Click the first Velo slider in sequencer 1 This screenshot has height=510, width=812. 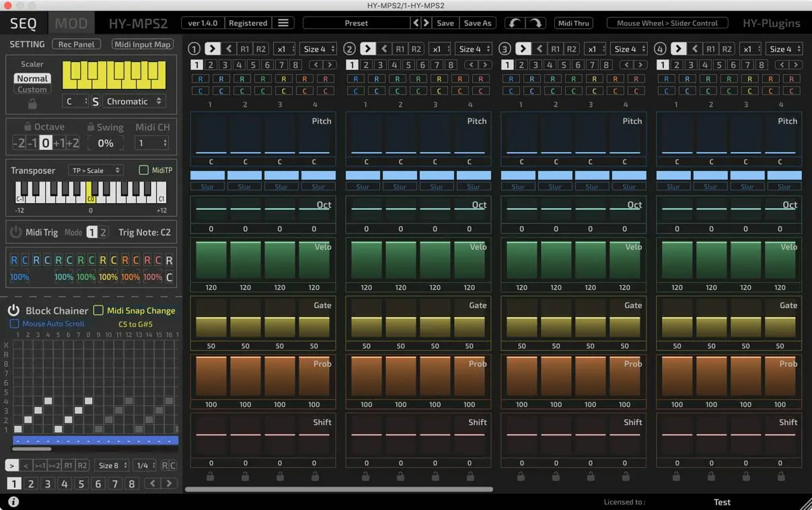[211, 260]
